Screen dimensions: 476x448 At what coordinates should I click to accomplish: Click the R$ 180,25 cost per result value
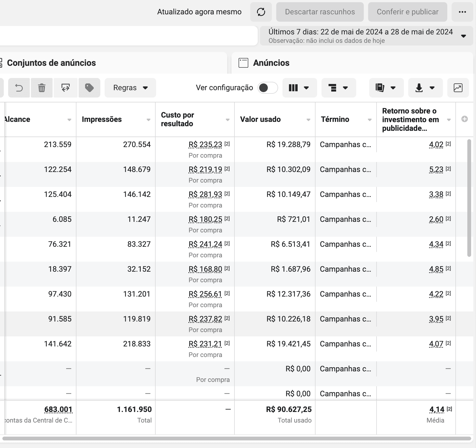205,219
